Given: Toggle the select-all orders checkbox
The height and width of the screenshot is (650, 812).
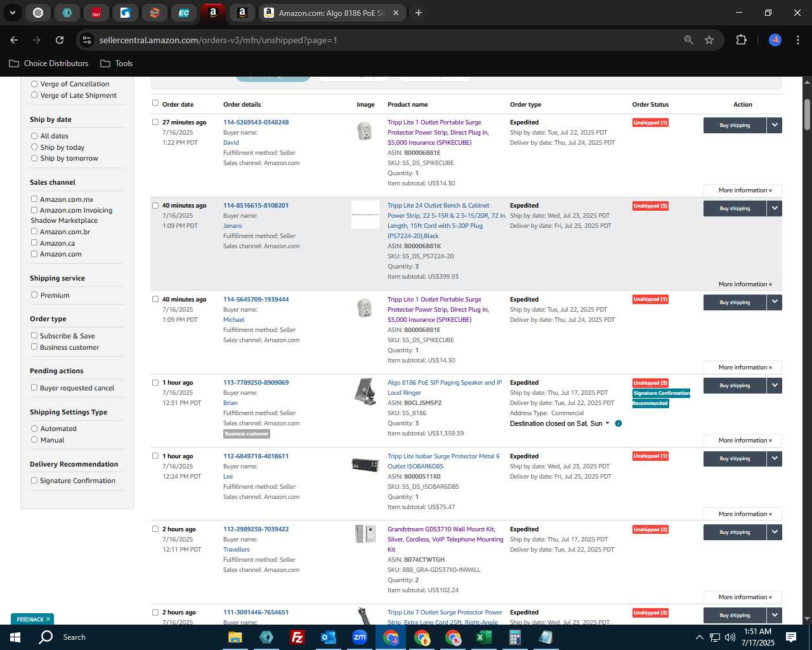Looking at the screenshot, I should pos(155,103).
